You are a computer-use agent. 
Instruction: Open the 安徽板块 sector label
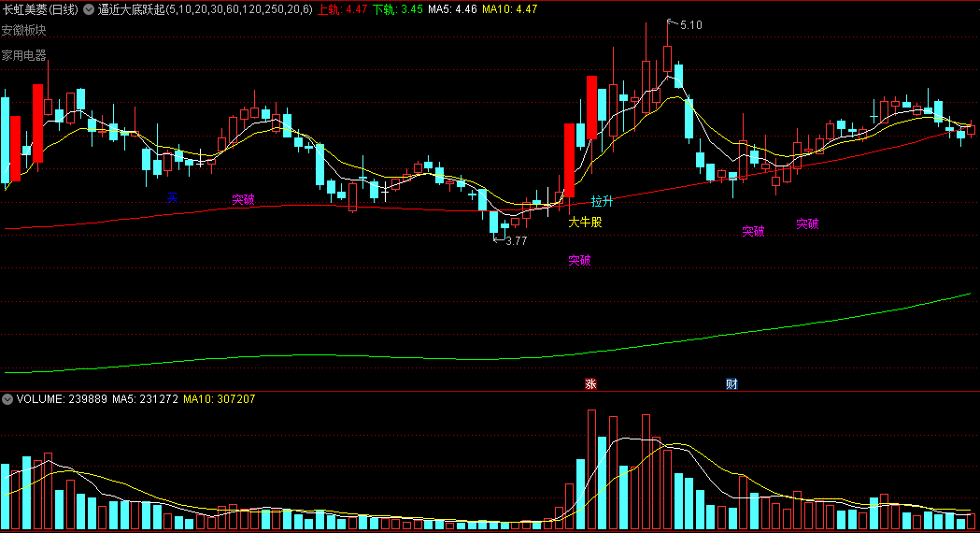click(x=23, y=30)
